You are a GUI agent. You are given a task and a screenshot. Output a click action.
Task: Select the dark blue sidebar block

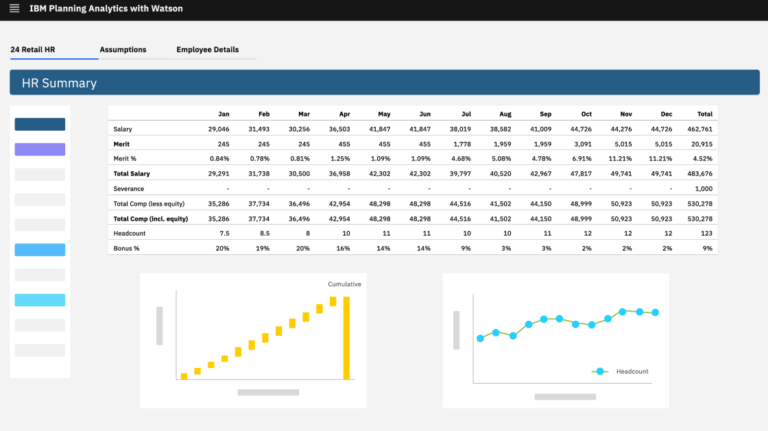tap(40, 125)
